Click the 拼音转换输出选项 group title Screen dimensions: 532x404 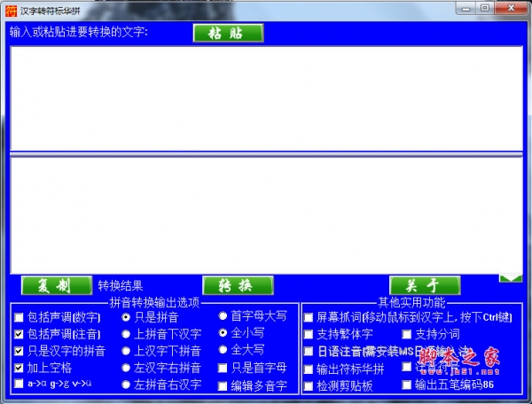154,302
